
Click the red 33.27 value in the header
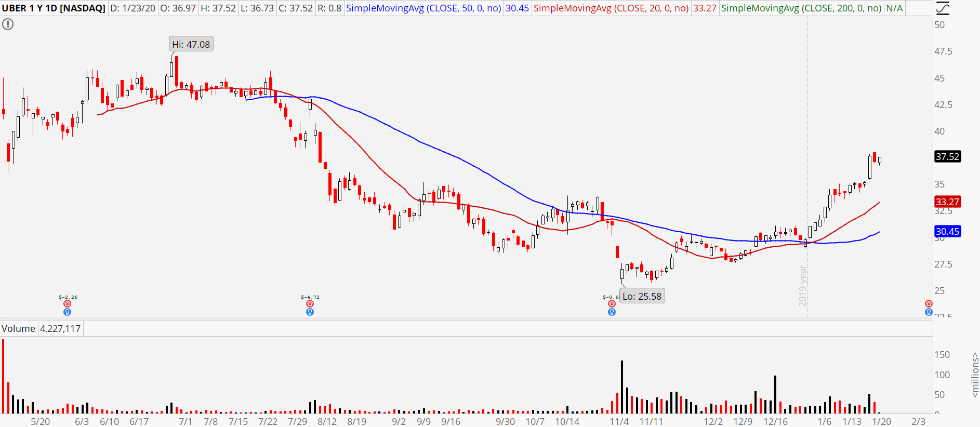pyautogui.click(x=705, y=8)
